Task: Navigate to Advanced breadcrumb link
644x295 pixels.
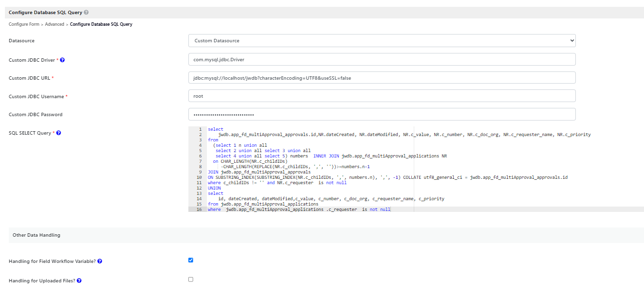Action: coord(55,24)
